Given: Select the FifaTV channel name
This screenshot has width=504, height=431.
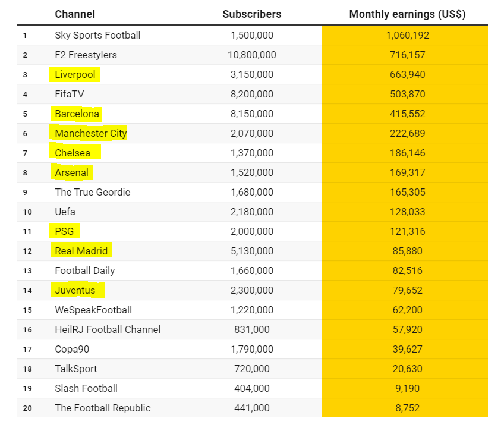Looking at the screenshot, I should (x=70, y=94).
